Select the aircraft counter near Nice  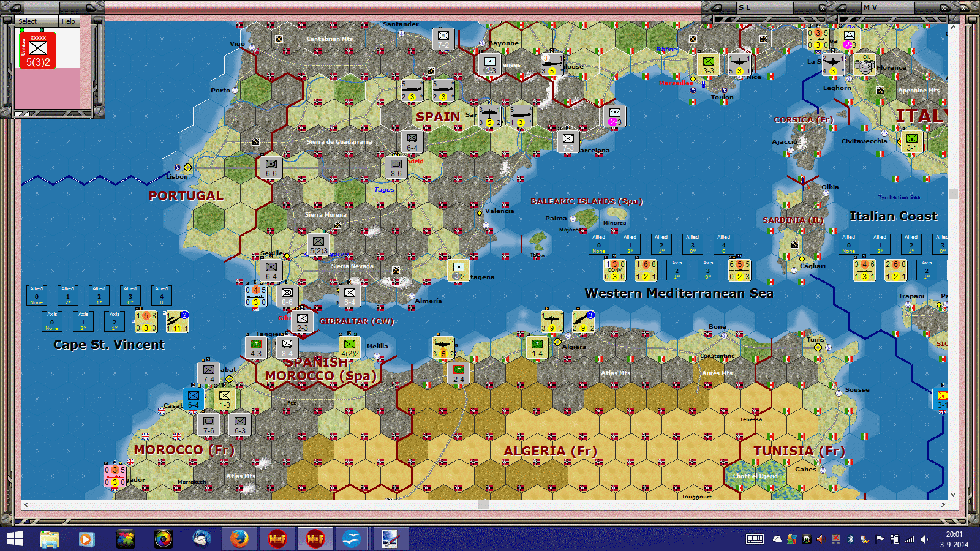pyautogui.click(x=739, y=65)
